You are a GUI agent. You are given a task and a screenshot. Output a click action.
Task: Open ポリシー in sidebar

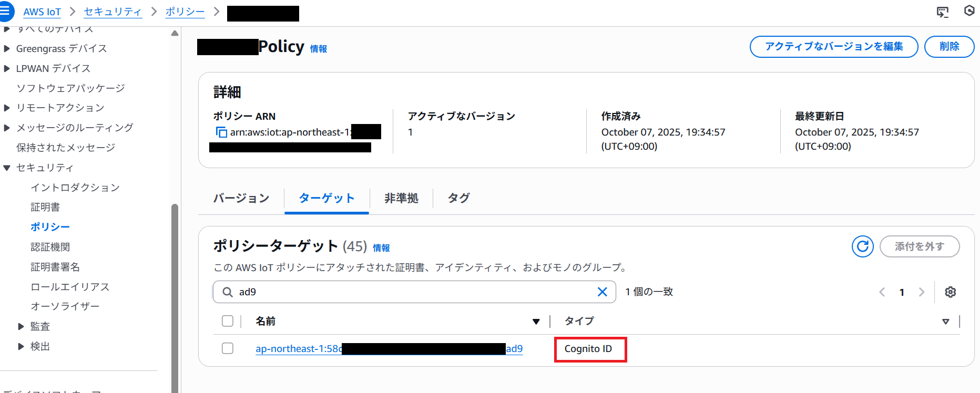50,227
